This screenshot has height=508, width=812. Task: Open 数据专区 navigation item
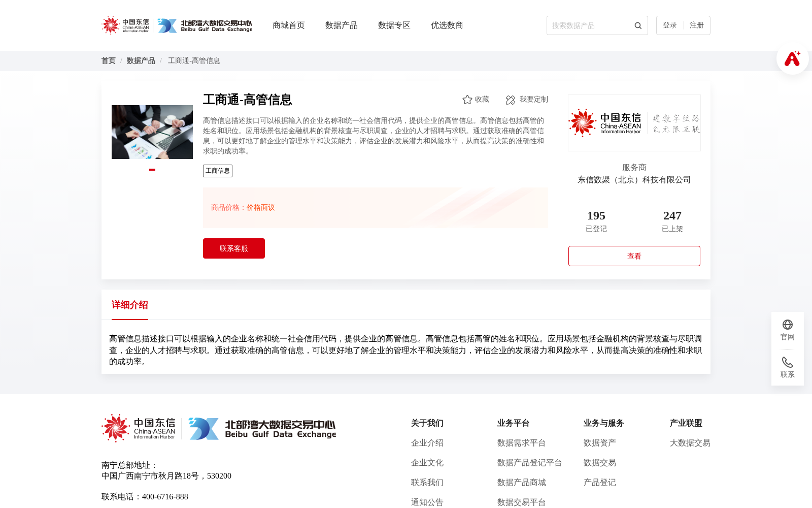(x=394, y=25)
